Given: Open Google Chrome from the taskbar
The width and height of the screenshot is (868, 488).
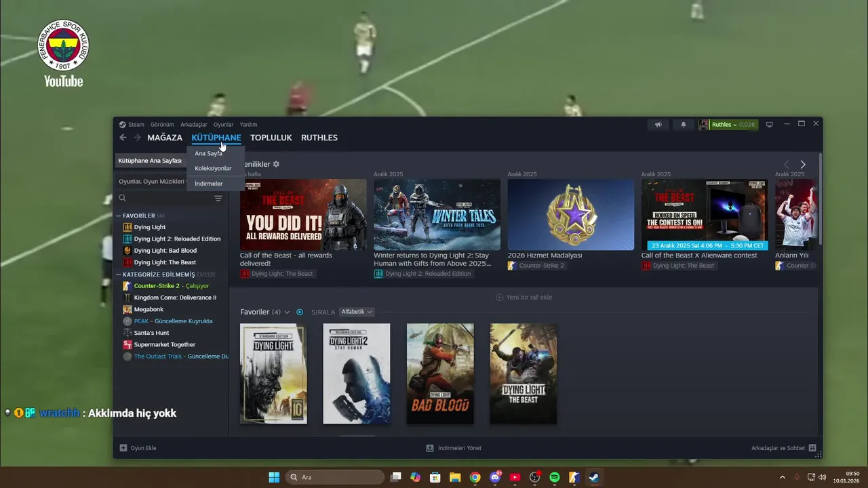Looking at the screenshot, I should pyautogui.click(x=475, y=477).
